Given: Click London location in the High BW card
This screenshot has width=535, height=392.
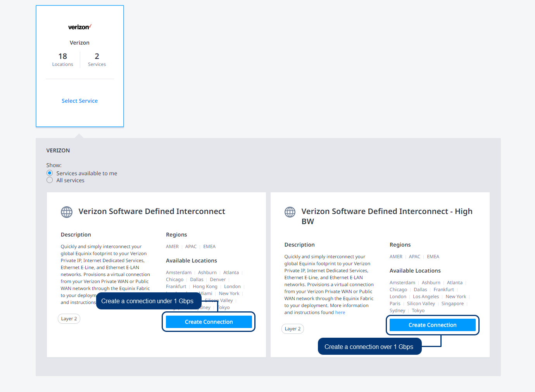Looking at the screenshot, I should coord(398,297).
